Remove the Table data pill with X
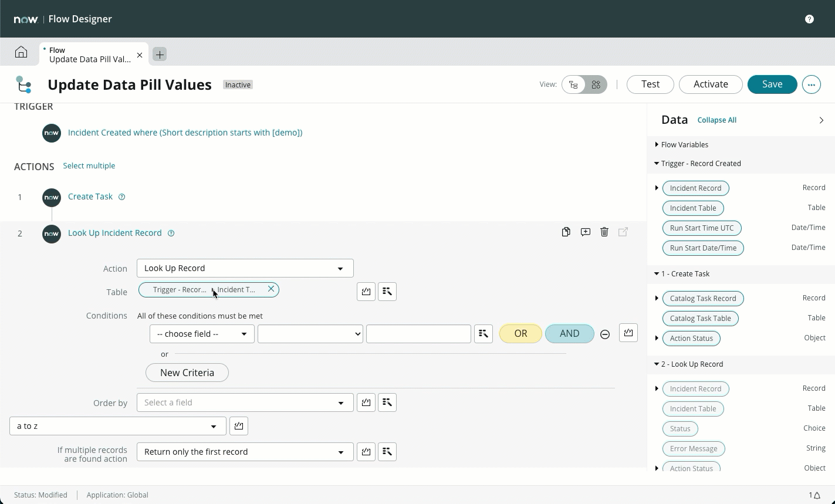 (271, 289)
